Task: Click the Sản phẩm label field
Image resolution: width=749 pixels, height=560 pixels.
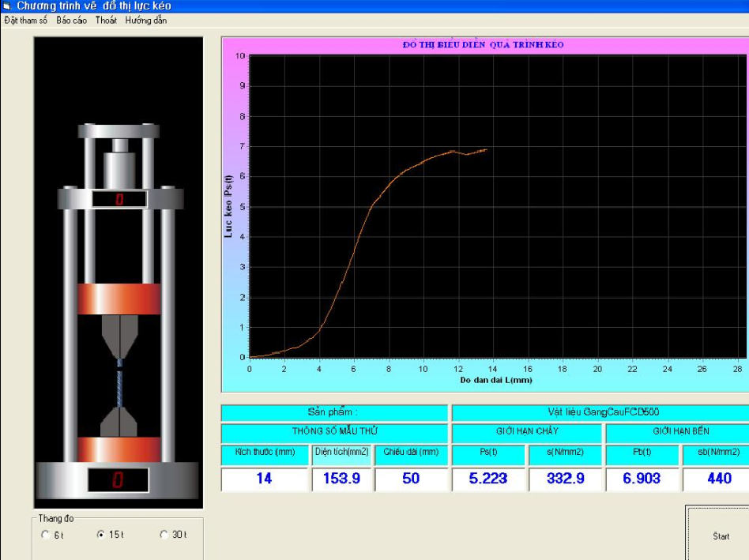Action: click(334, 412)
